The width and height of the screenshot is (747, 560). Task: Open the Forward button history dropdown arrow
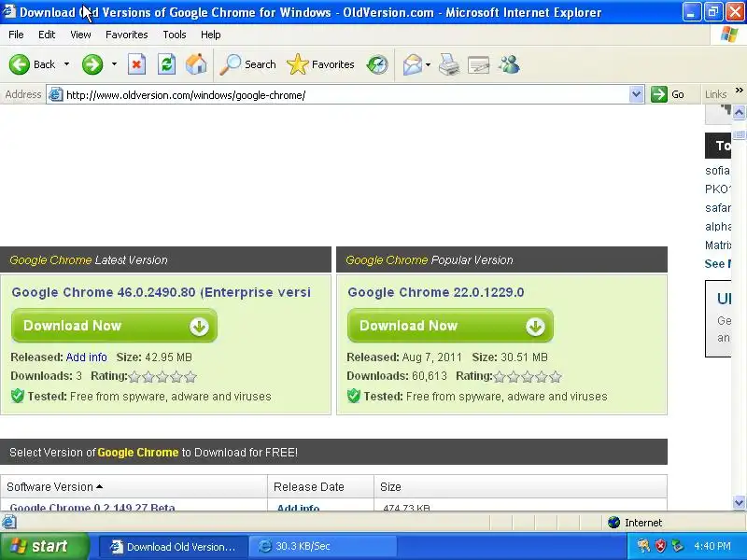pos(114,63)
